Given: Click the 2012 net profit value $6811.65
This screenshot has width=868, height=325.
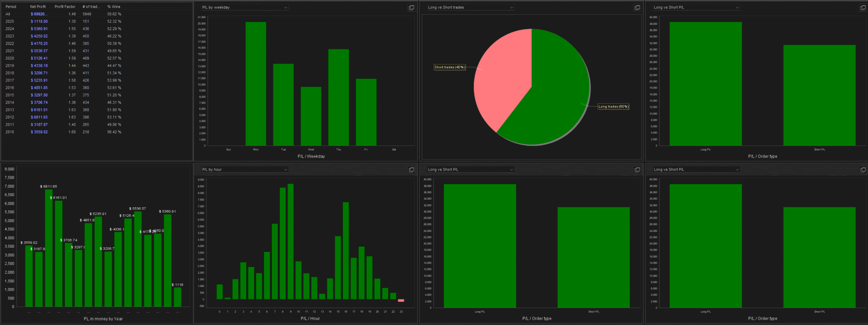Looking at the screenshot, I should pos(39,117).
